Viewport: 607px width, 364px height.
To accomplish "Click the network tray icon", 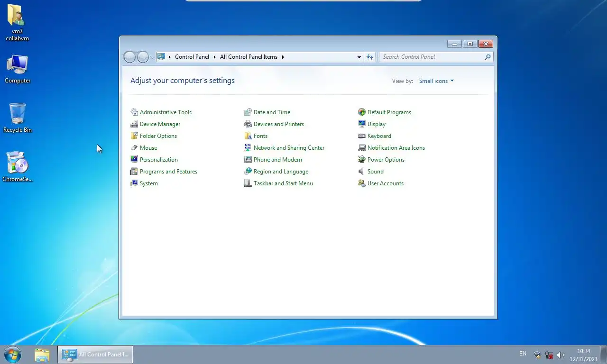I will tap(549, 355).
